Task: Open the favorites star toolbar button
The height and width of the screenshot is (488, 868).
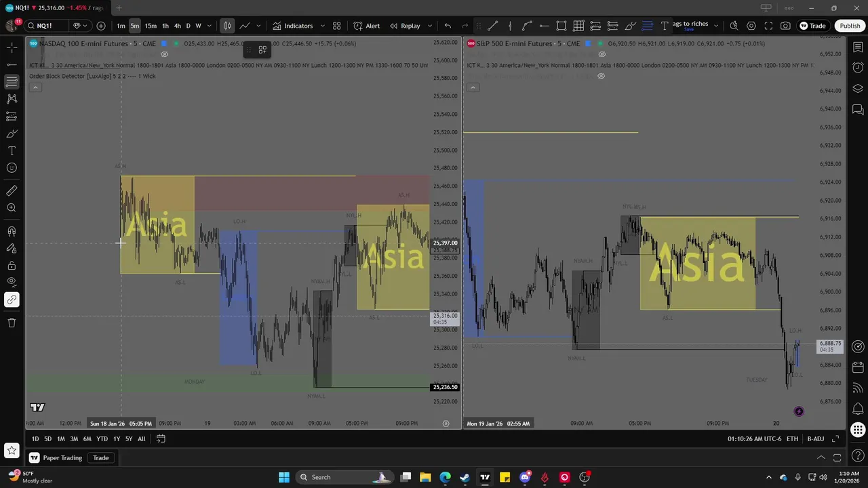Action: 12,450
